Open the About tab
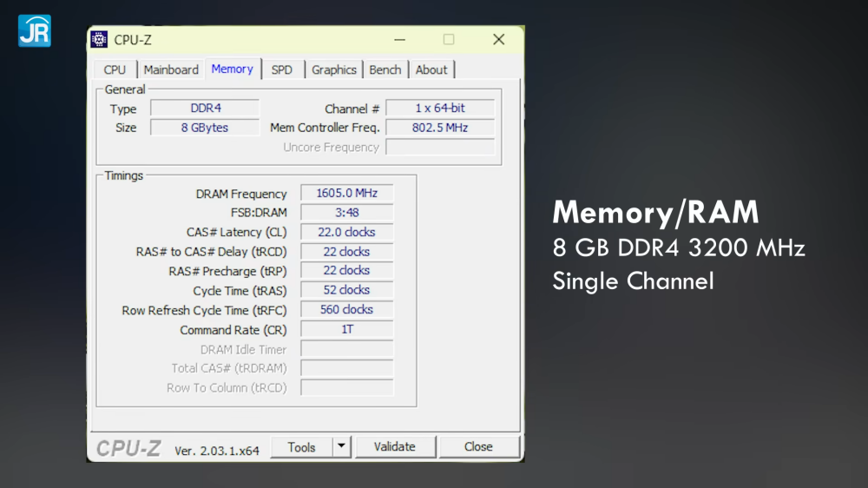The height and width of the screenshot is (488, 868). pos(431,69)
